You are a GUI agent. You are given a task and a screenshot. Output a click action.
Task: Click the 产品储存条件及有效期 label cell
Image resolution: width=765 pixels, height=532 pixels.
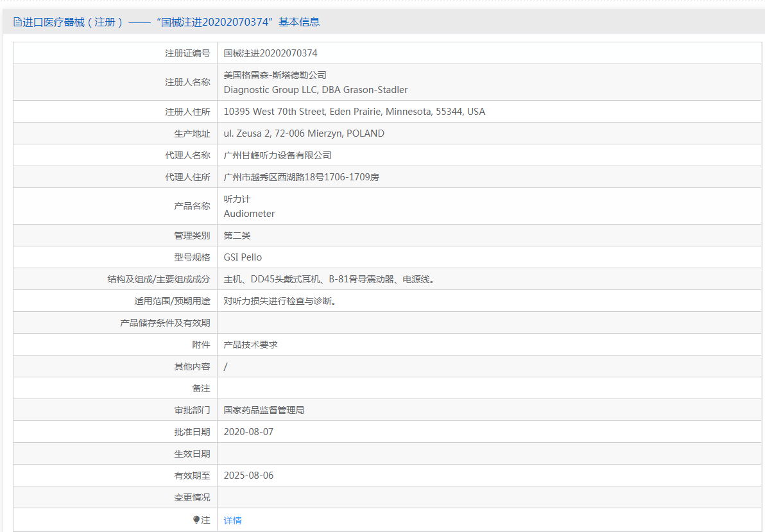pyautogui.click(x=115, y=323)
